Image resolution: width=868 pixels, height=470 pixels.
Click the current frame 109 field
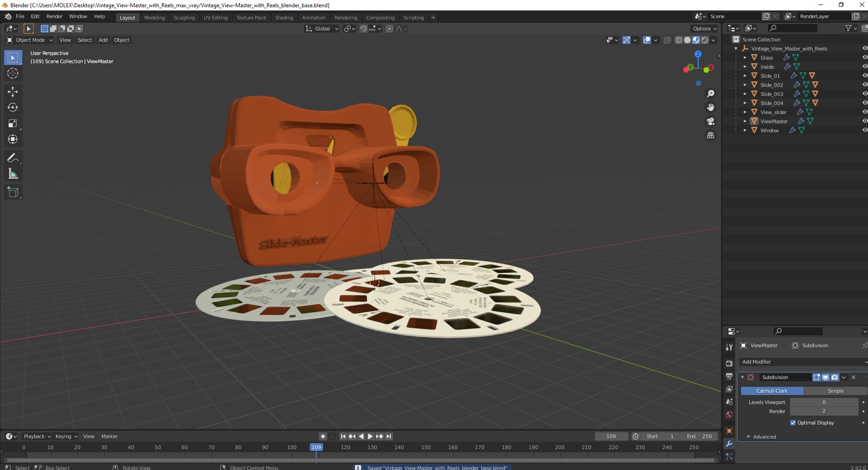611,436
